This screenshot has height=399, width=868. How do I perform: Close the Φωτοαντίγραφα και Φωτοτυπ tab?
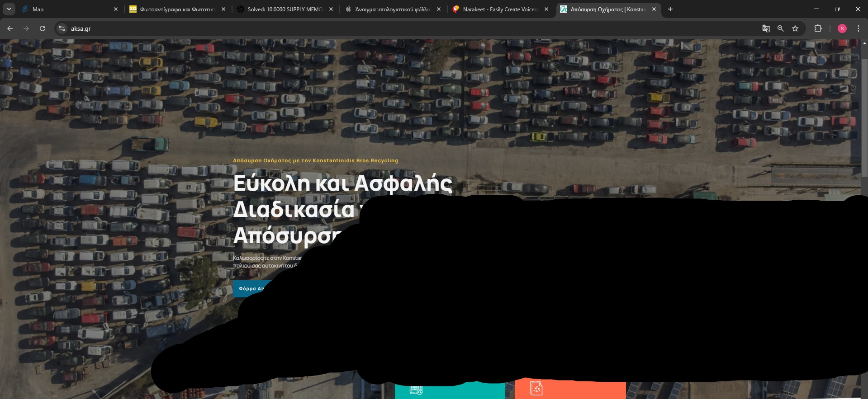(x=223, y=9)
